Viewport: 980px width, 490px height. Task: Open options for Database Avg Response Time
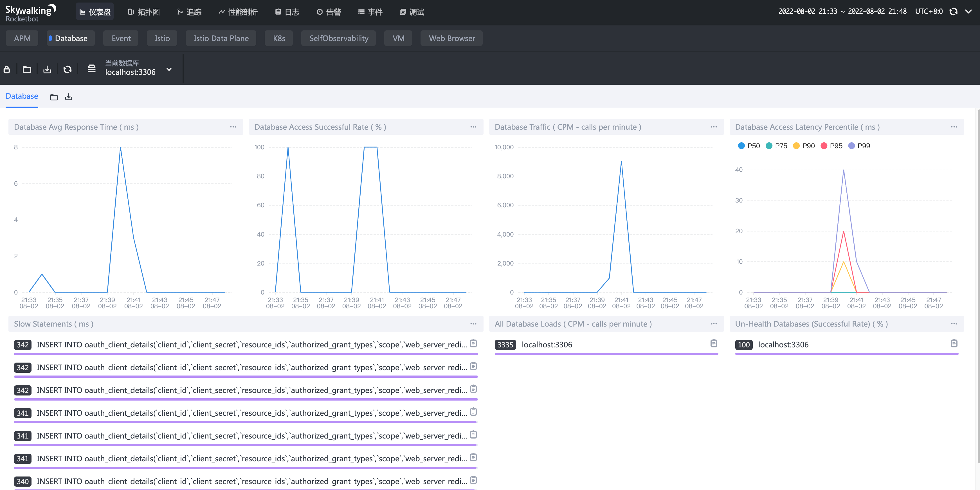(x=233, y=127)
